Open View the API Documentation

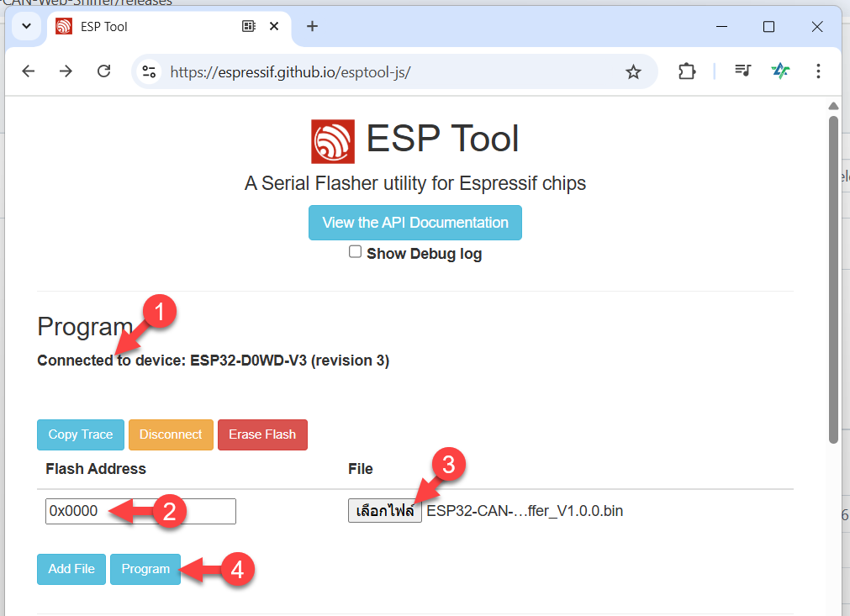coord(415,223)
